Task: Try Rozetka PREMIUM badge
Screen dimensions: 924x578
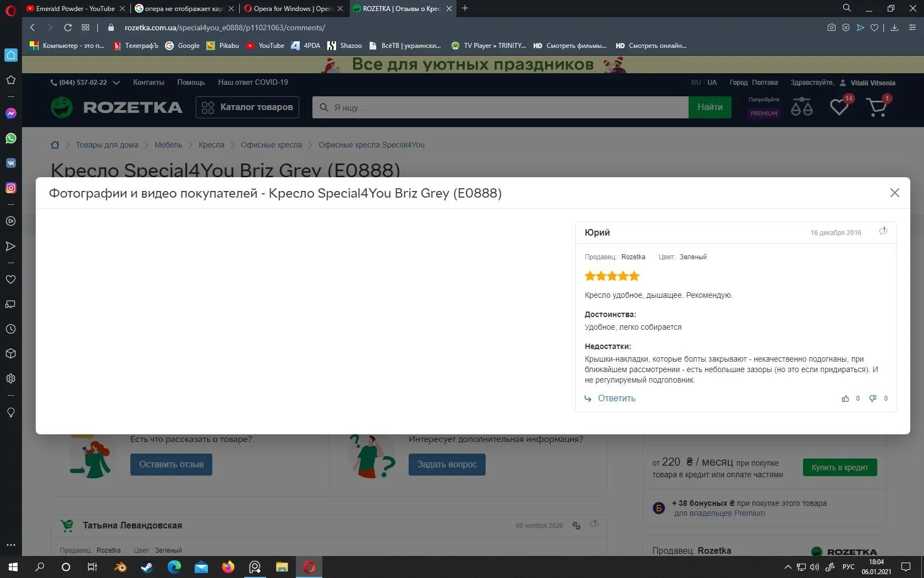Action: coord(764,113)
